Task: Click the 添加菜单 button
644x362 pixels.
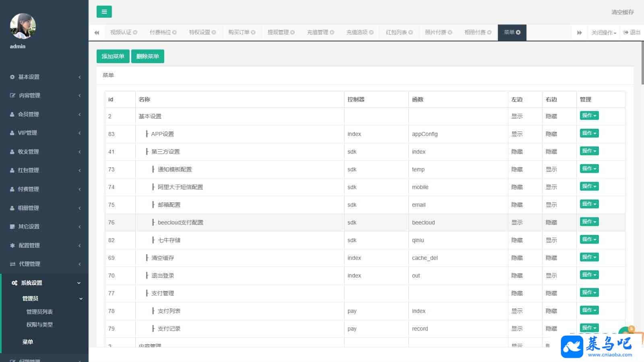Action: click(x=113, y=56)
